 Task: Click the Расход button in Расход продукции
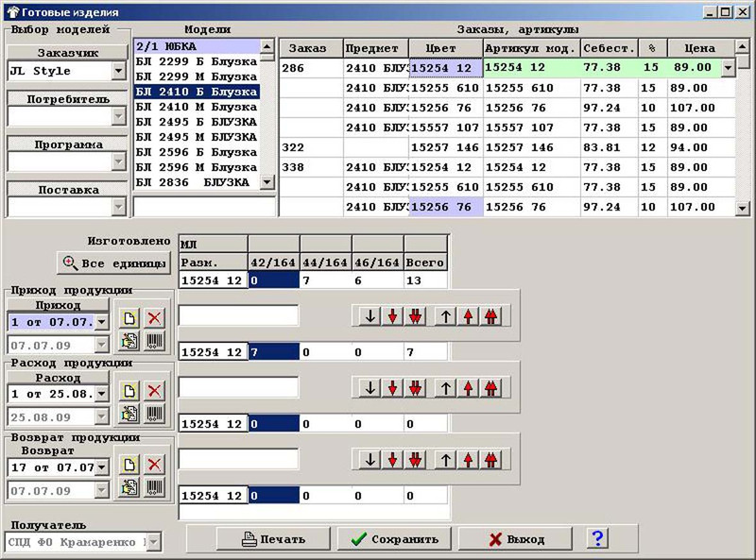(x=58, y=378)
